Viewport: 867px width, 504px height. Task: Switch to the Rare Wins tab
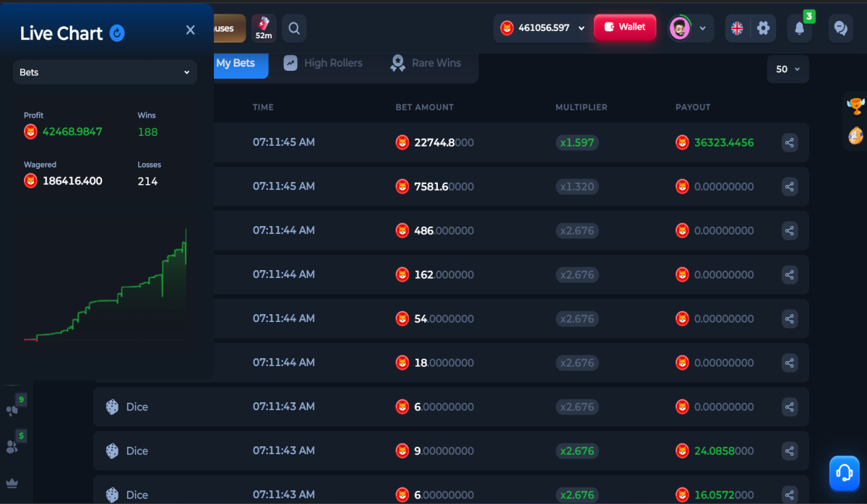[x=426, y=63]
